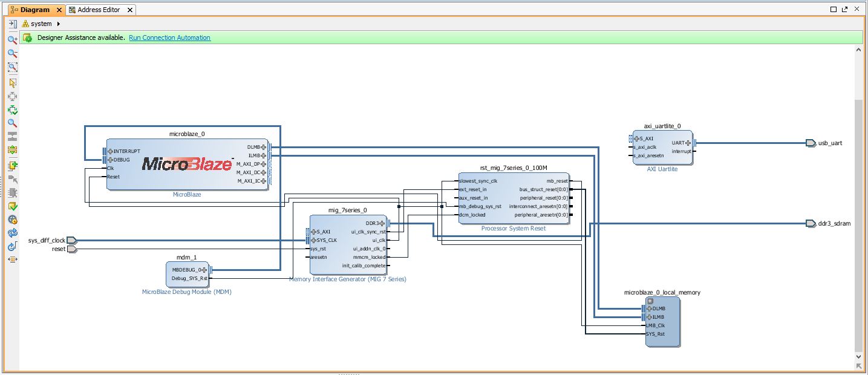This screenshot has width=868, height=375.
Task: Click the mmcm_locked pin label
Action: (369, 257)
